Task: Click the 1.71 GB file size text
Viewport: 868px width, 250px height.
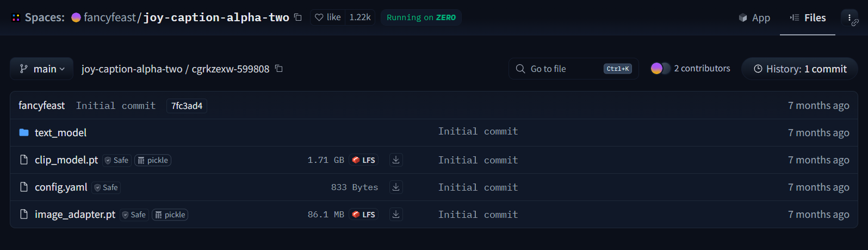Action: 326,160
